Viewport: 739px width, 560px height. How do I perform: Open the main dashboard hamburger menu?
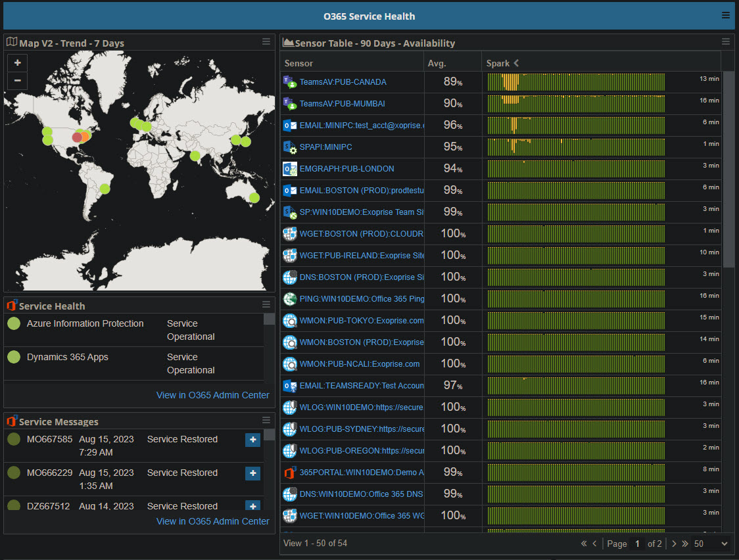coord(725,16)
